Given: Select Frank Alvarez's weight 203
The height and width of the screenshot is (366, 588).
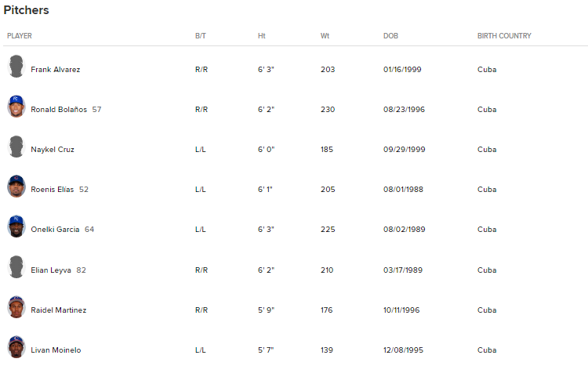Looking at the screenshot, I should pos(328,70).
